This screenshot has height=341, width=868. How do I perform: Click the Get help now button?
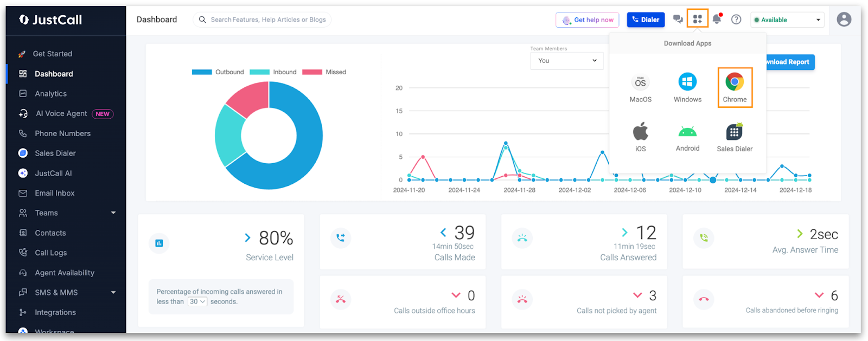[x=589, y=20]
